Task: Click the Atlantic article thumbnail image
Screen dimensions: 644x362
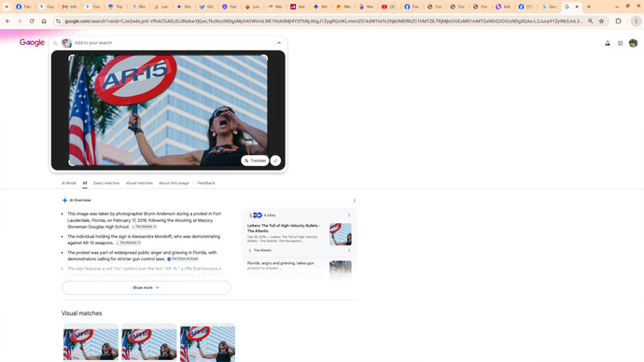Action: pos(341,234)
